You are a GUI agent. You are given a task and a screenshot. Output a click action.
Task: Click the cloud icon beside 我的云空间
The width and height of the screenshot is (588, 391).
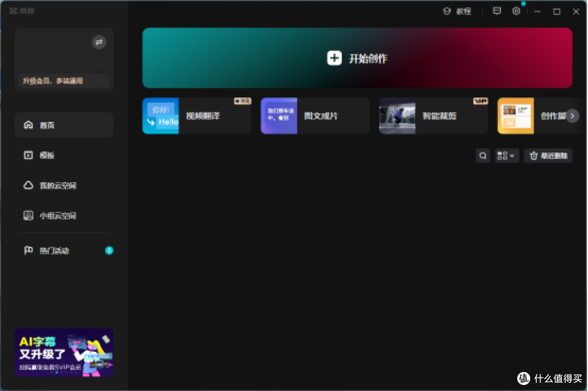pos(28,185)
